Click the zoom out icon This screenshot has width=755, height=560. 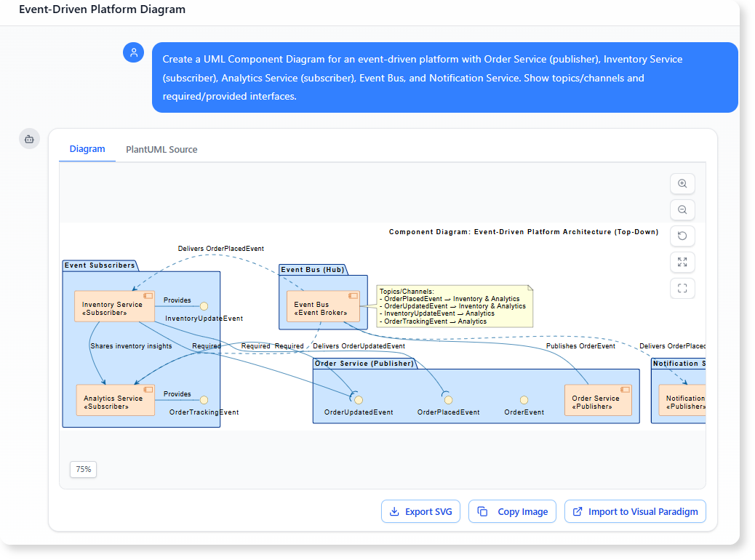(682, 209)
